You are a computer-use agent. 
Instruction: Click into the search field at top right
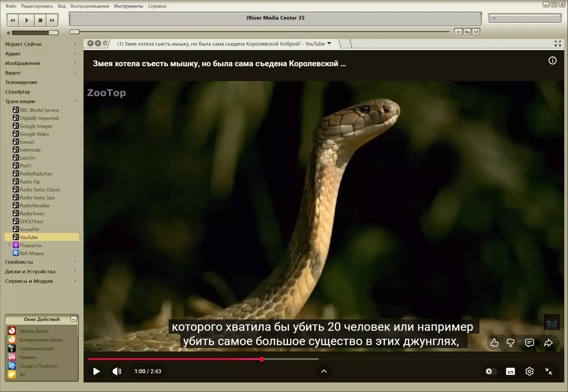tap(525, 18)
